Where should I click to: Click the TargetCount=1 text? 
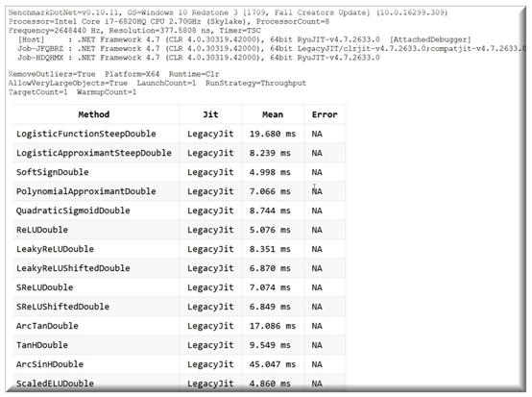point(38,92)
